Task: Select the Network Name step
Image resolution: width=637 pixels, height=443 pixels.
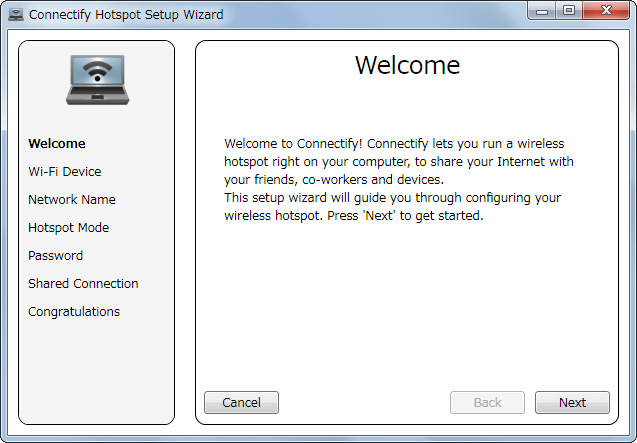Action: point(72,200)
